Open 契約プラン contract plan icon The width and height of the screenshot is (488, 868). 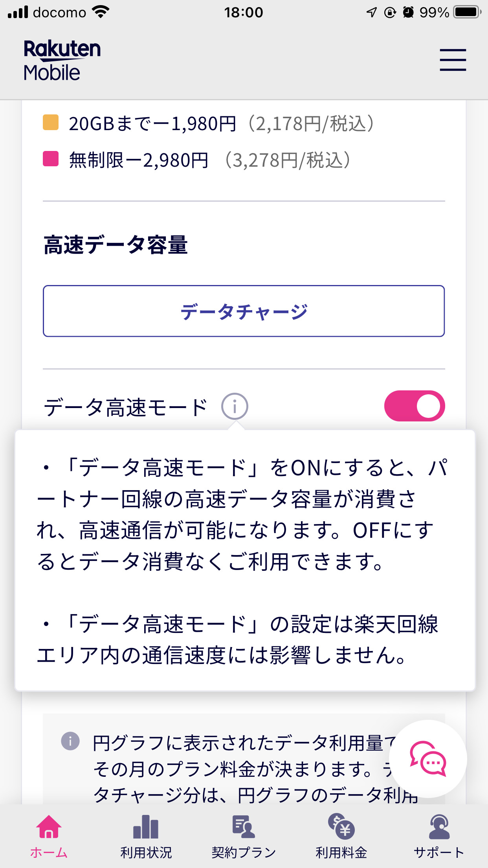[x=244, y=827]
